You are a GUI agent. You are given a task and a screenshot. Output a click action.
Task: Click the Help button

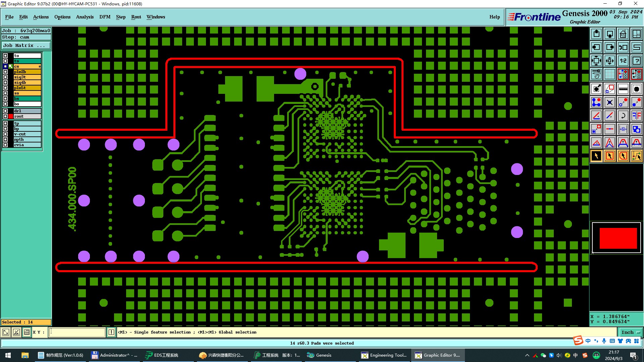pyautogui.click(x=494, y=17)
